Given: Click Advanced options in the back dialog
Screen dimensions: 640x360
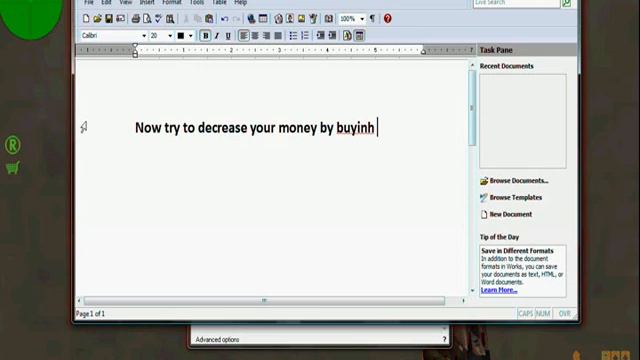Looking at the screenshot, I should pyautogui.click(x=217, y=340).
